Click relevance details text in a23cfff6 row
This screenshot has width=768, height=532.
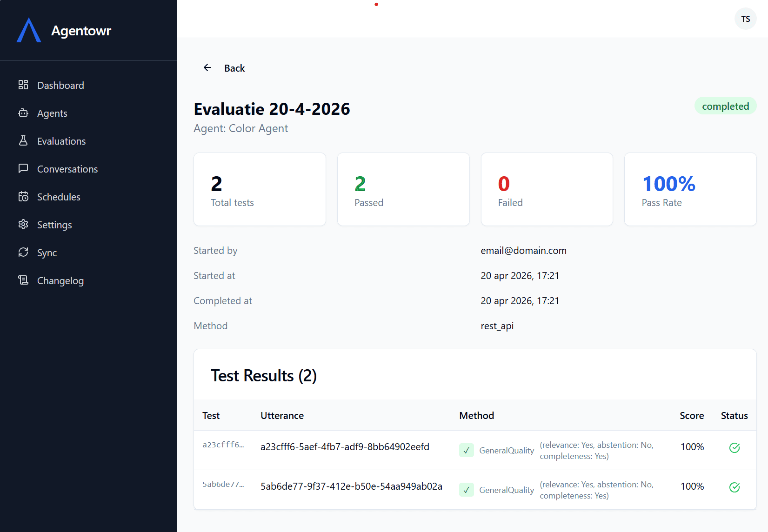coord(596,451)
